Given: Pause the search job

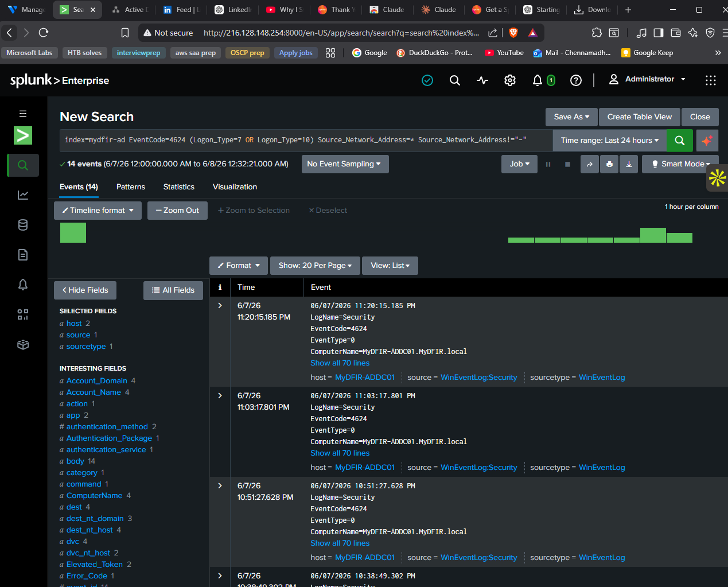Looking at the screenshot, I should point(548,164).
